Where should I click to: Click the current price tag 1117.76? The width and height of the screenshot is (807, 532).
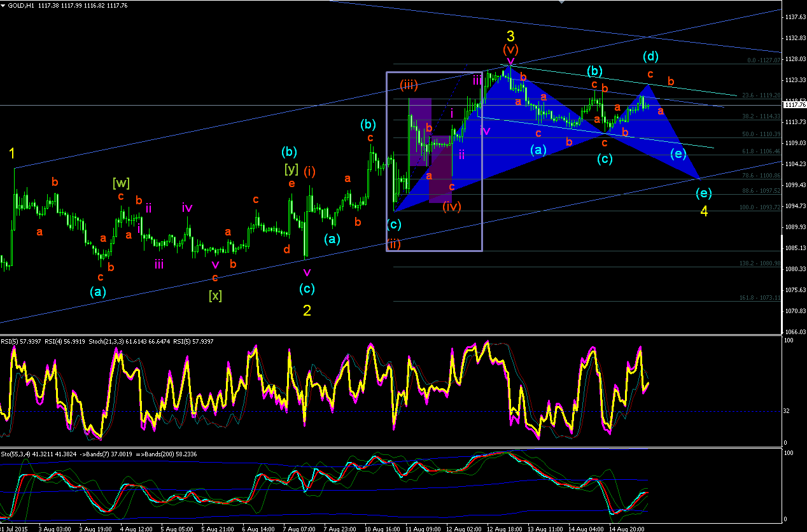pyautogui.click(x=794, y=106)
